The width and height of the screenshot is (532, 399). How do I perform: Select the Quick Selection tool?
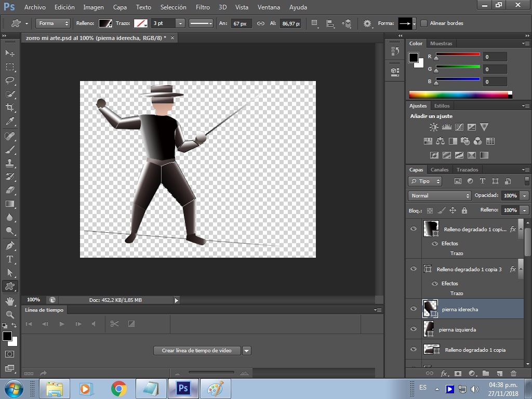tap(10, 94)
